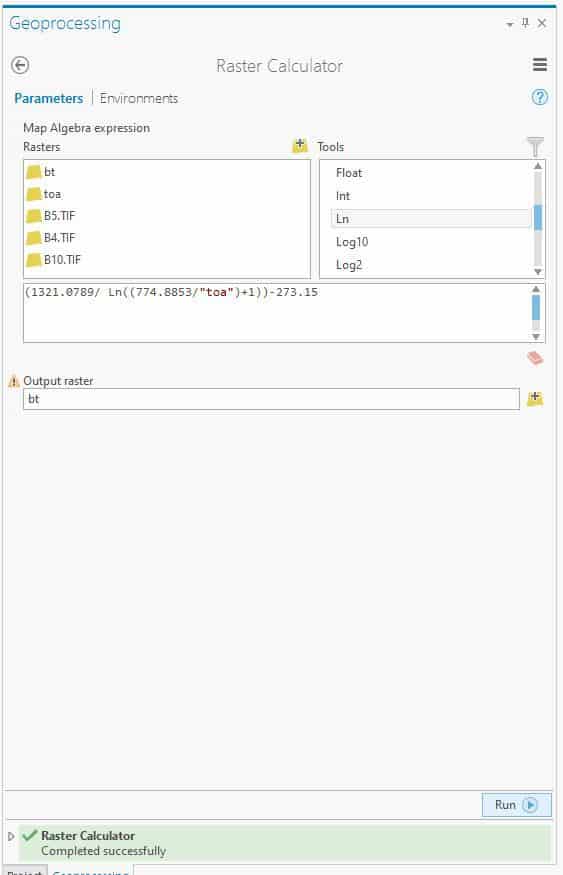The width and height of the screenshot is (563, 875).
Task: Choose the Log10 tool
Action: (x=352, y=242)
